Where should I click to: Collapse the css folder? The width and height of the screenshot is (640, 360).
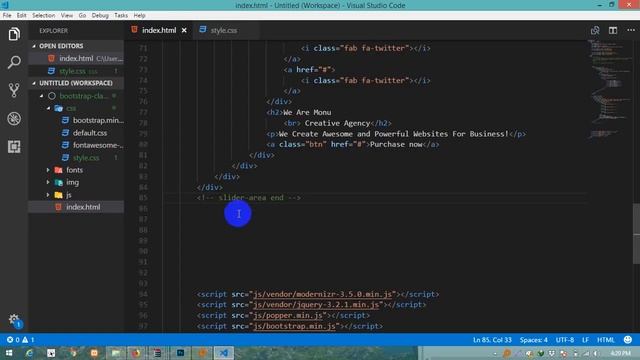coord(76,108)
